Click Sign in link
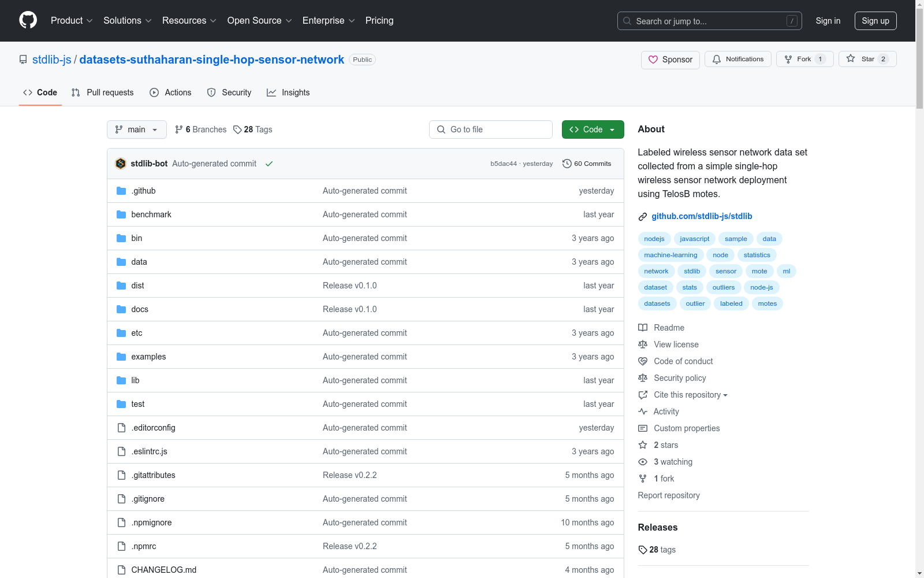Screen dimensions: 924x578 coord(828,21)
